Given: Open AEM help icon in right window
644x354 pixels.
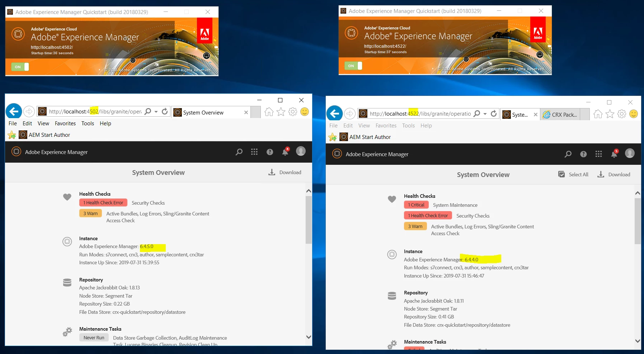Looking at the screenshot, I should [583, 154].
